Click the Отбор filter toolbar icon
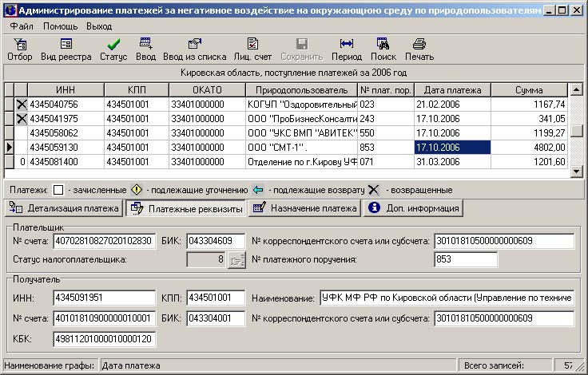588x375 pixels. point(19,49)
